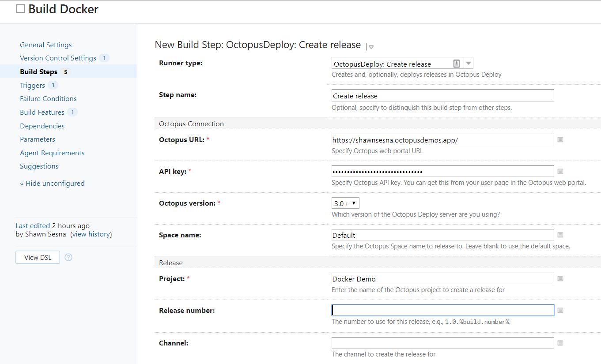Screen dimensions: 601x364
Task: Click parameter picker icon beside Channel field
Action: coord(560,343)
